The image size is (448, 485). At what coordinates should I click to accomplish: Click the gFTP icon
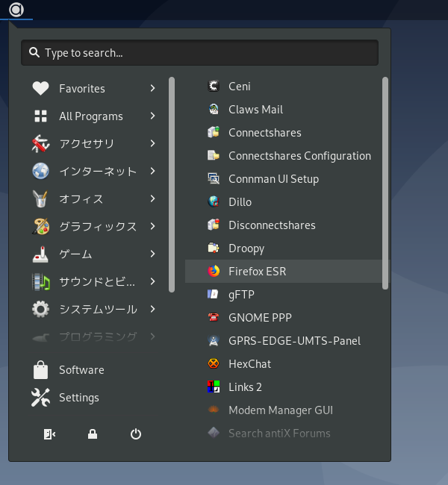click(214, 294)
